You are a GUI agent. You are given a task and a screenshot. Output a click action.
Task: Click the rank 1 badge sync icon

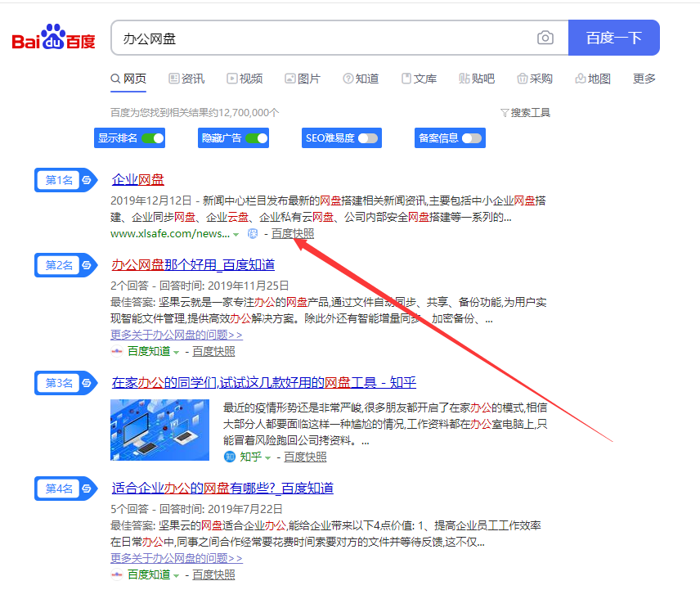click(87, 180)
